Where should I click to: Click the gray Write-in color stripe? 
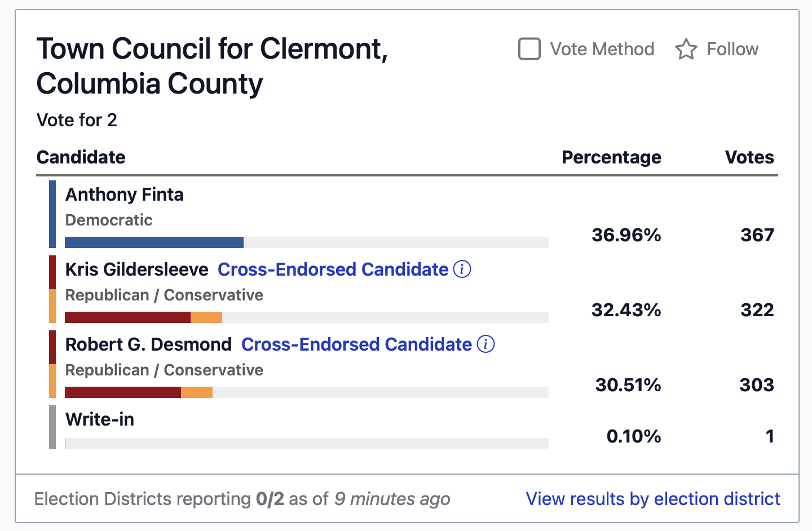[52, 427]
